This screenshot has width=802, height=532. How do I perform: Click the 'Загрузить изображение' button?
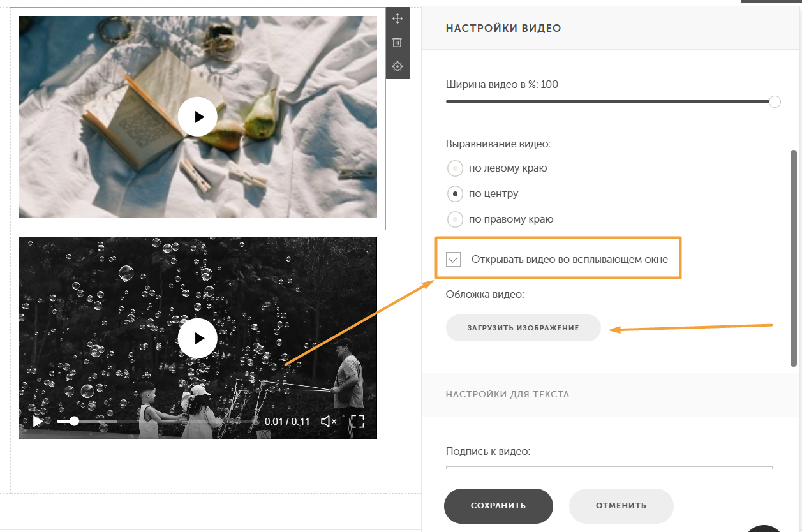click(x=523, y=328)
